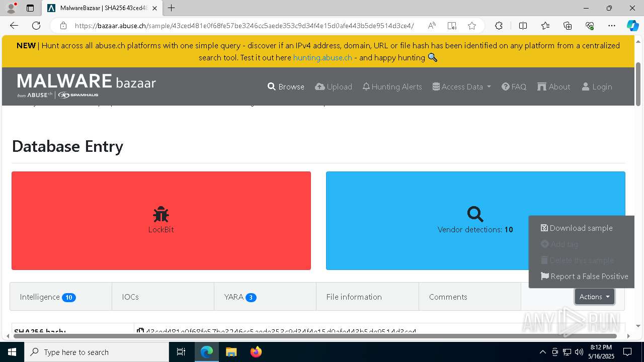Open a new browser tab
This screenshot has height=362, width=644.
tap(172, 8)
